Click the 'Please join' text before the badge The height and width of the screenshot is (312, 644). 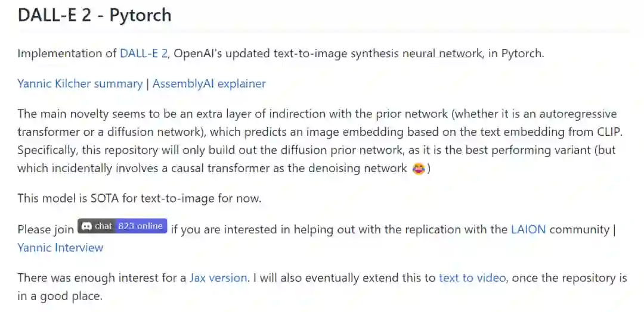point(46,229)
